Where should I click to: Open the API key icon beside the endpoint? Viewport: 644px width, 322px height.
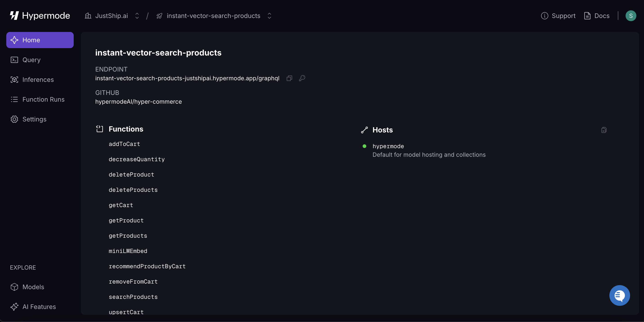pyautogui.click(x=302, y=78)
